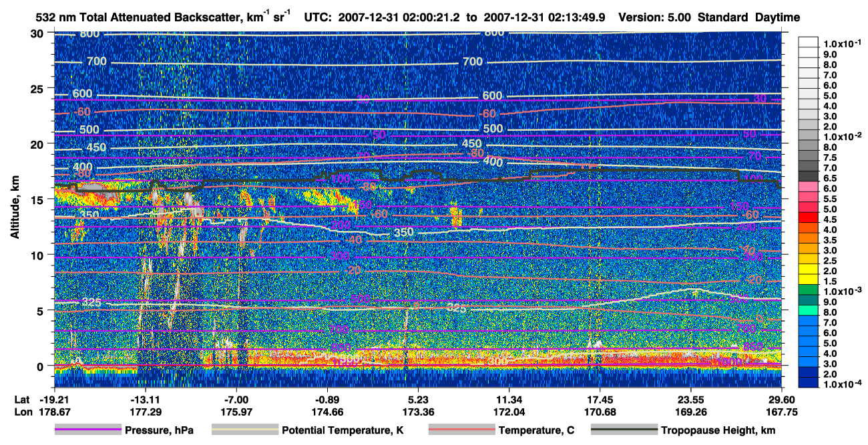868x445 pixels.
Task: Click the colorbar label 1.5
Action: coord(830,281)
